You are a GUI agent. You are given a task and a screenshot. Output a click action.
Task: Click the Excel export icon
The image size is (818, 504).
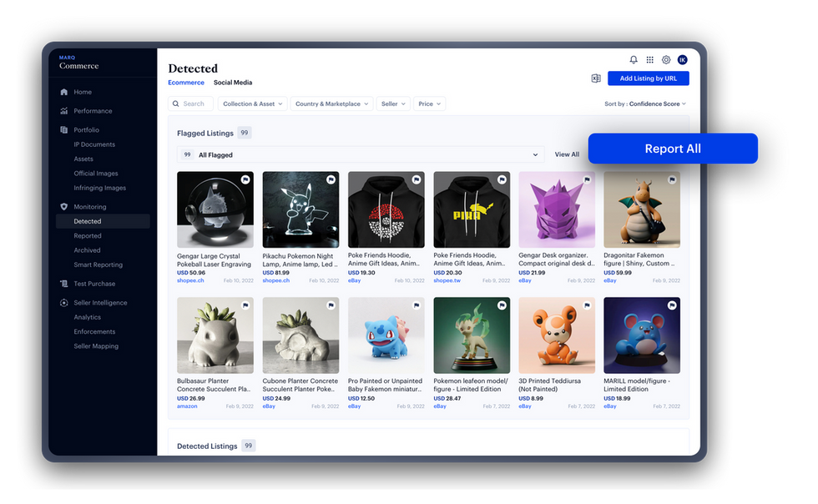pos(596,78)
